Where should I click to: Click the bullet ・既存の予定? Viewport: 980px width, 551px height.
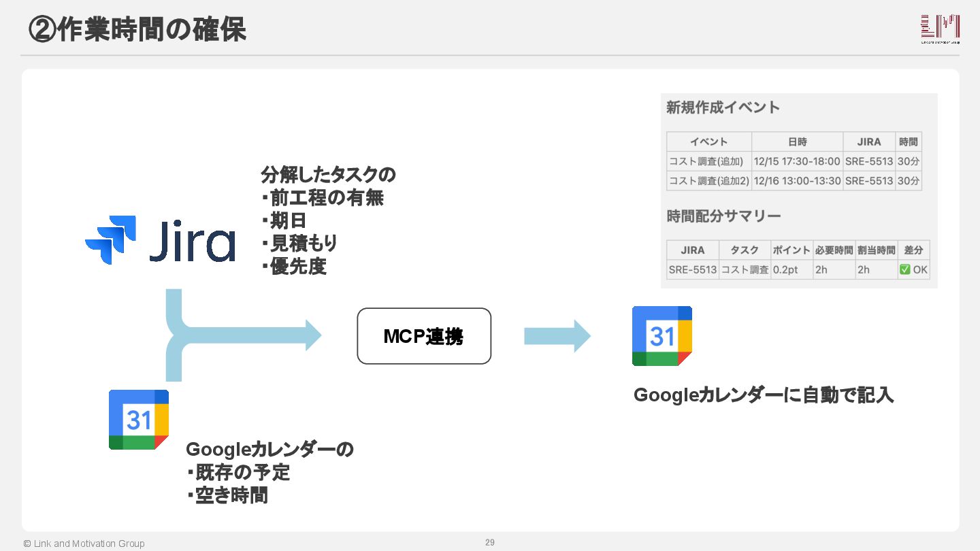[238, 472]
